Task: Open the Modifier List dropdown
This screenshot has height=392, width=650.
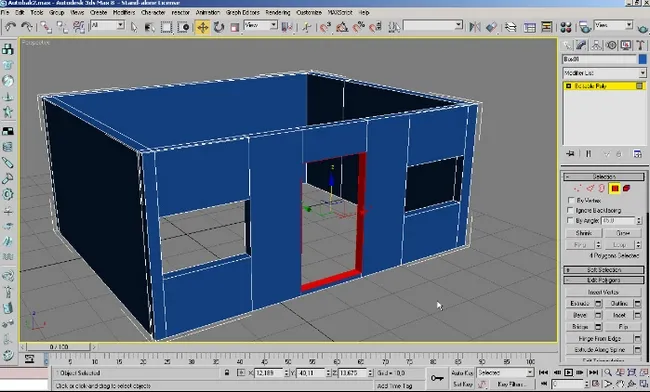Action: pos(604,73)
